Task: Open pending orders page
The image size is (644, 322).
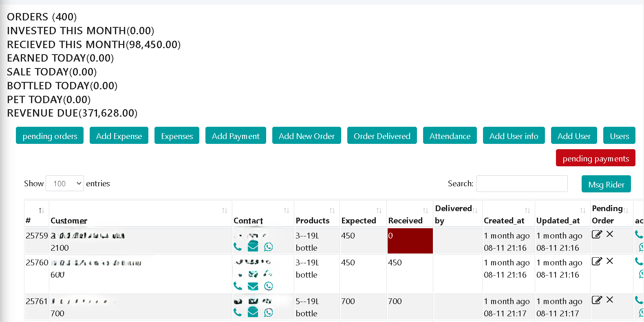Action: [x=50, y=135]
